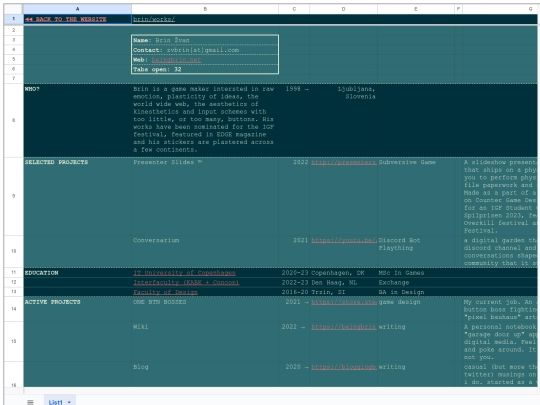Select the WHO? label cell

pyautogui.click(x=77, y=120)
